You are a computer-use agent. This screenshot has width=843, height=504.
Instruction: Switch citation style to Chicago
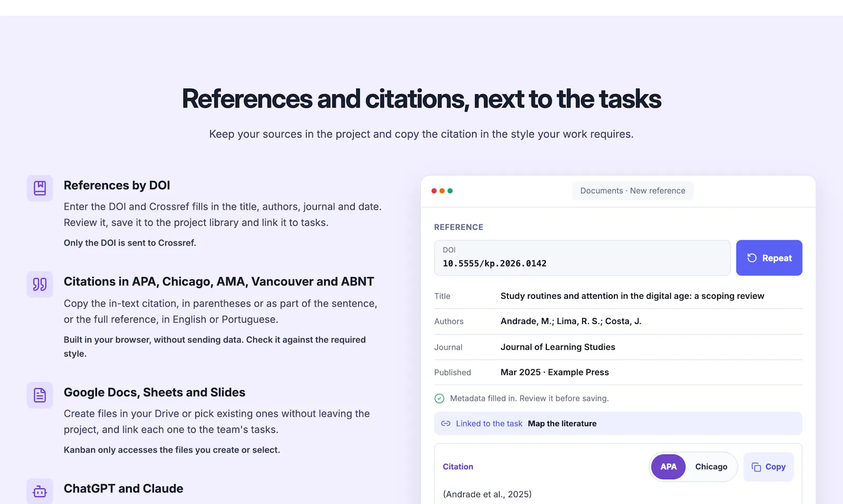(x=711, y=467)
